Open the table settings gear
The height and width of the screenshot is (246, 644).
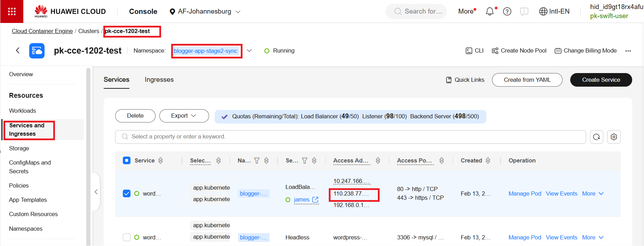click(x=614, y=137)
